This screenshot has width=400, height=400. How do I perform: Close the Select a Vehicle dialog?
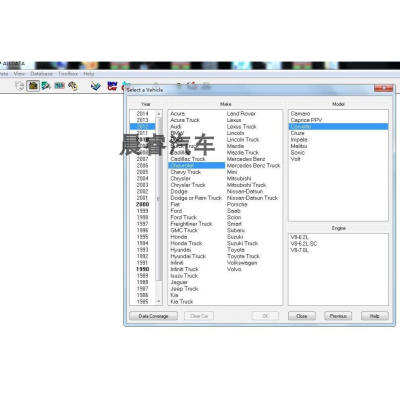tap(383, 88)
